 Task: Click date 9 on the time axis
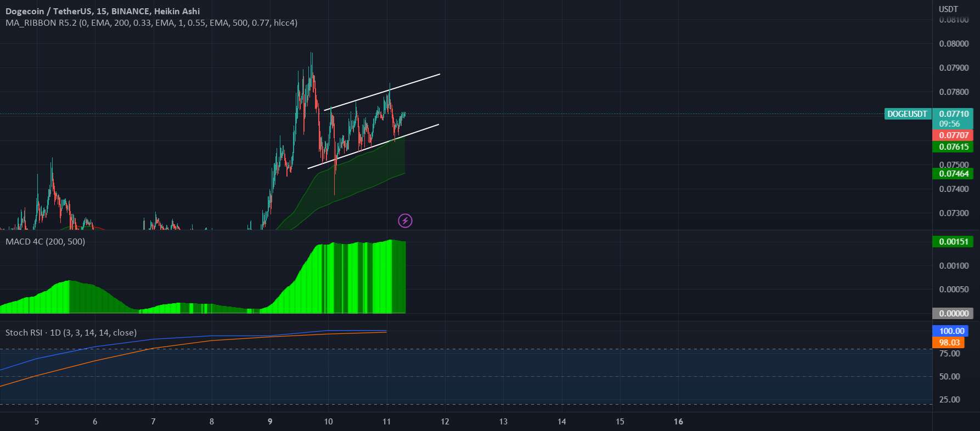click(270, 422)
